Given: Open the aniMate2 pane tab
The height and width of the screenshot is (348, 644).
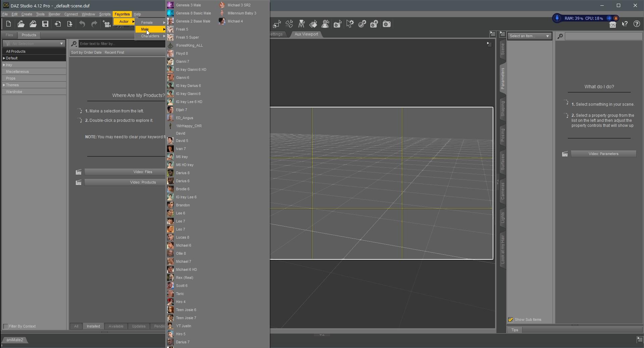Looking at the screenshot, I should tap(15, 340).
